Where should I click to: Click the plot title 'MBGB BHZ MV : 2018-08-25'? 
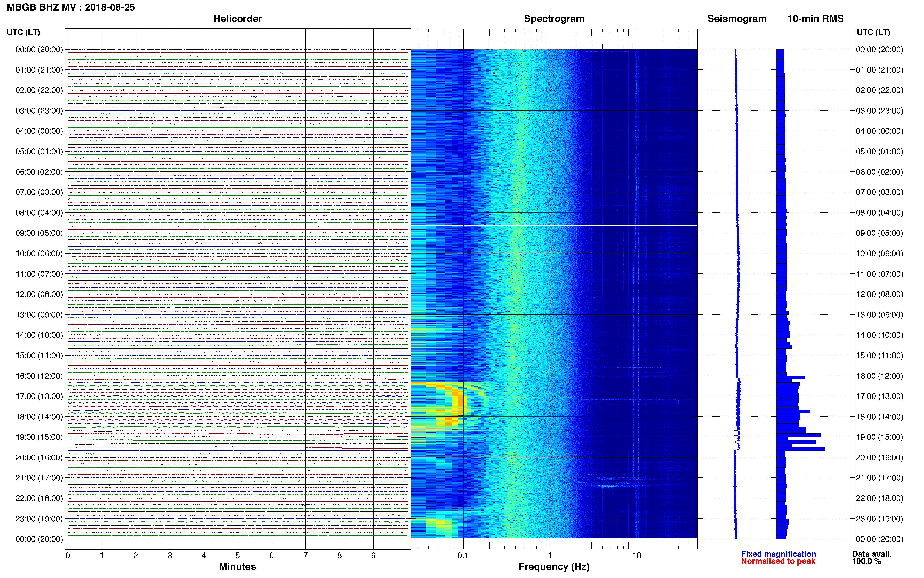pos(71,7)
